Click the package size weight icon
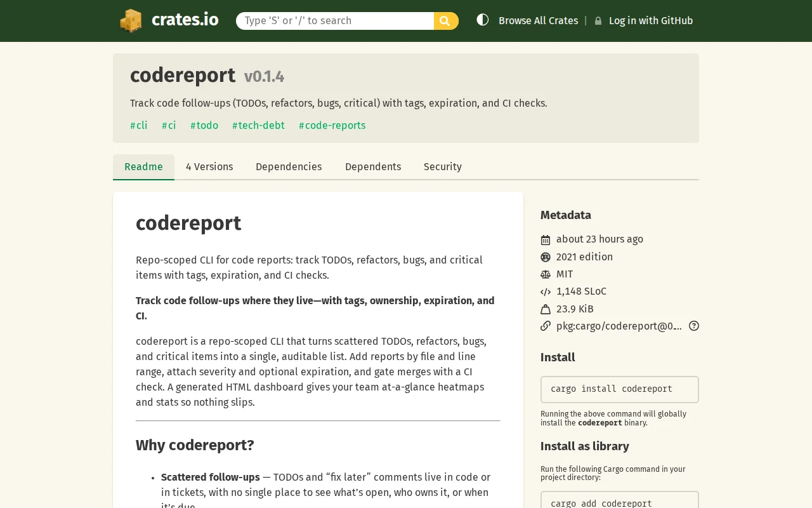 (x=546, y=309)
